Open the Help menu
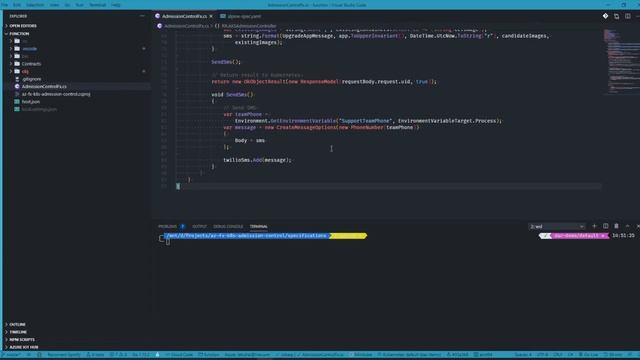Viewport: 640px width, 360px height. pos(116,5)
